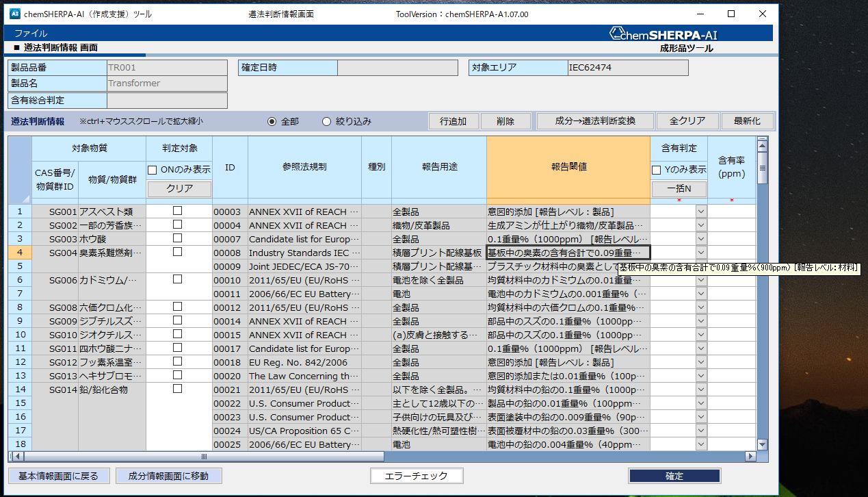This screenshot has height=497, width=868.
Task: Click the horizontal scrollbar right arrow
Action: (751, 456)
